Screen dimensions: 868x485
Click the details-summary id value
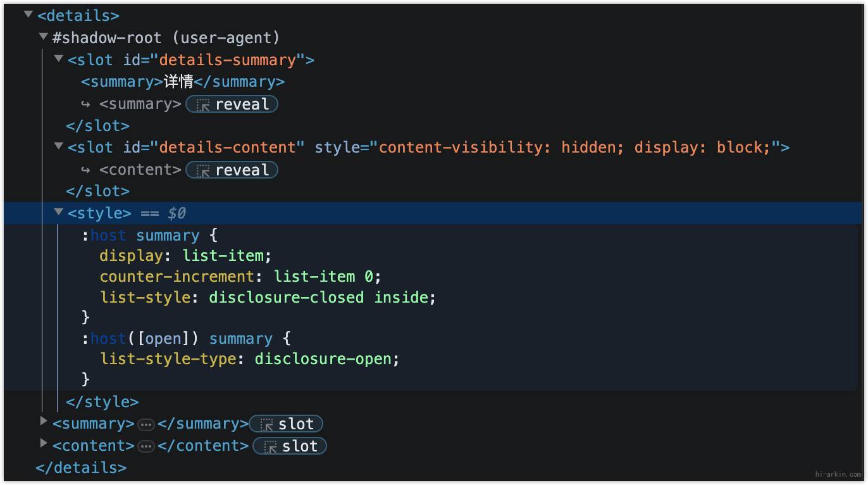228,60
